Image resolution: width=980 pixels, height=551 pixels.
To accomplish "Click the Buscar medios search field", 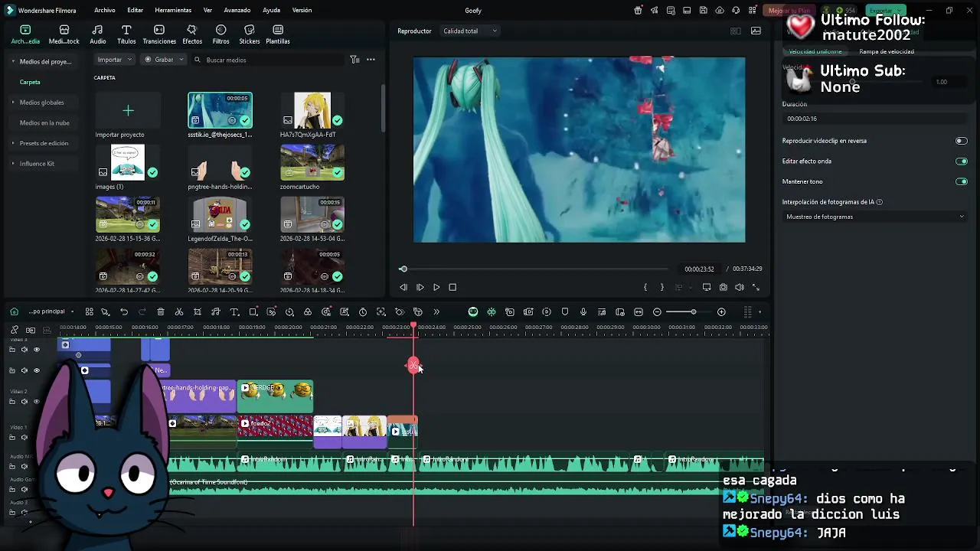I will point(268,59).
